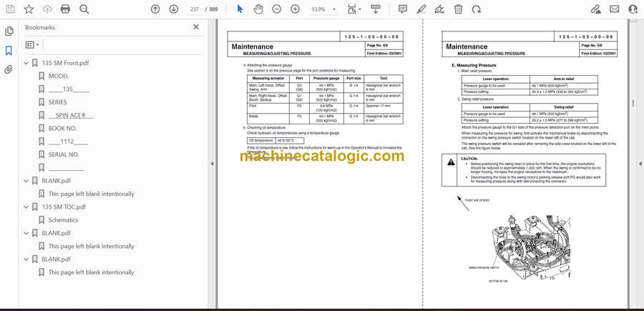The width and height of the screenshot is (644, 311).
Task: Add document to favorites with star icon
Action: click(x=29, y=9)
